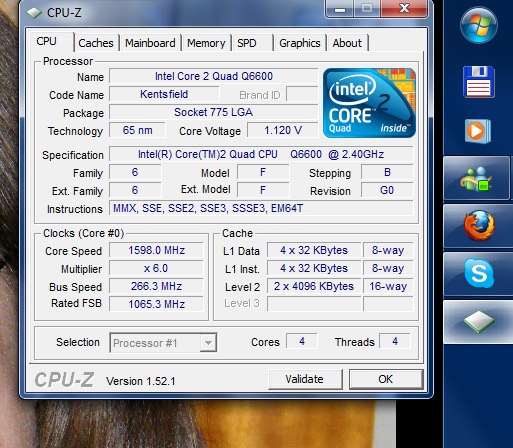
Task: Click the Name field Intel Core 2 Quad Q6600
Action: pyautogui.click(x=214, y=76)
